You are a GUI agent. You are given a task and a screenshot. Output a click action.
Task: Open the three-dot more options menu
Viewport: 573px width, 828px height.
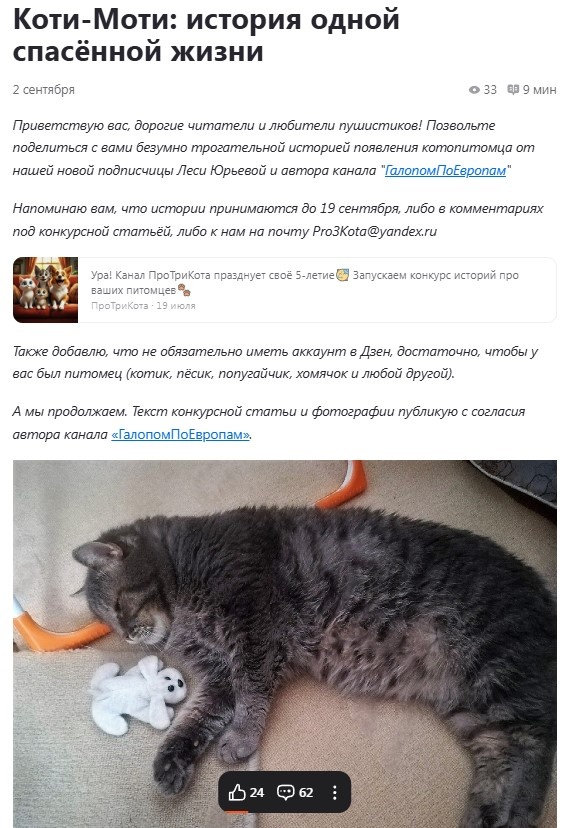pyautogui.click(x=335, y=792)
